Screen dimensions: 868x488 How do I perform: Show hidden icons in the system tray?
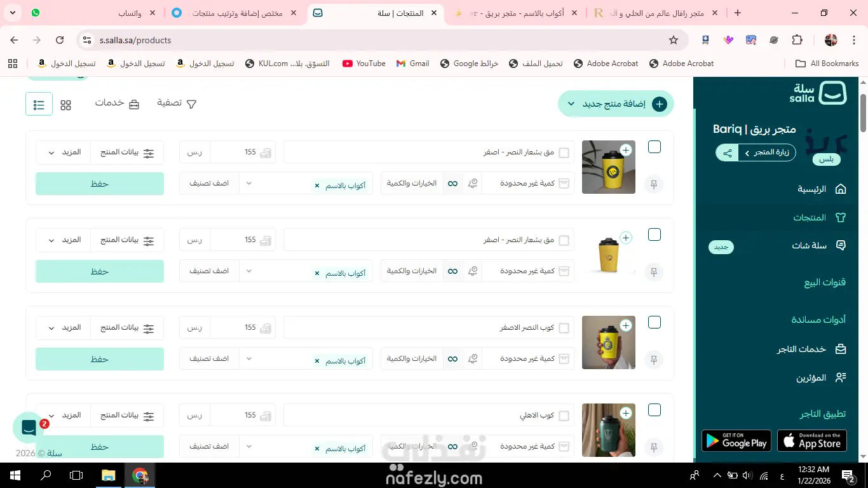tap(717, 475)
